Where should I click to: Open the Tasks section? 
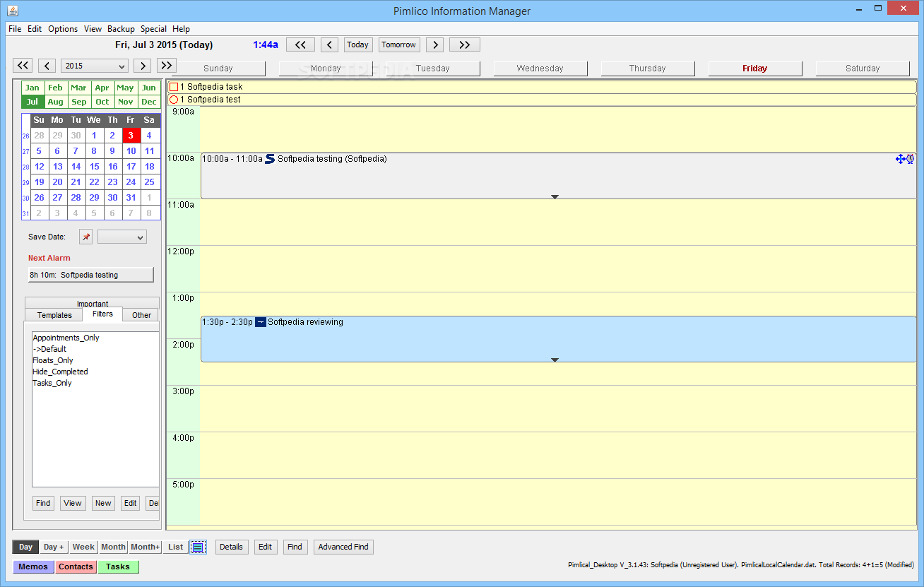click(118, 567)
